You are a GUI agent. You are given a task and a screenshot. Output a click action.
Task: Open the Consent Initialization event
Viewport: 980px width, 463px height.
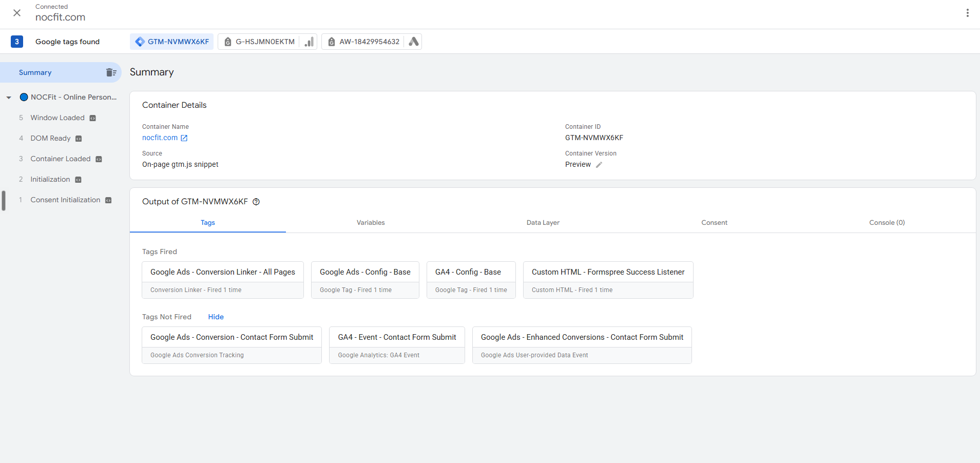coord(65,200)
